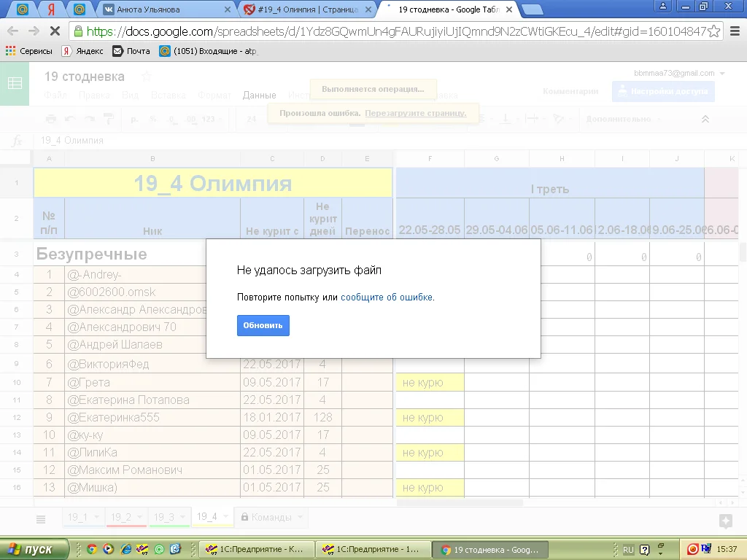Click the Перезагрузите страницу link
Screen dimensions: 747x560
[415, 114]
